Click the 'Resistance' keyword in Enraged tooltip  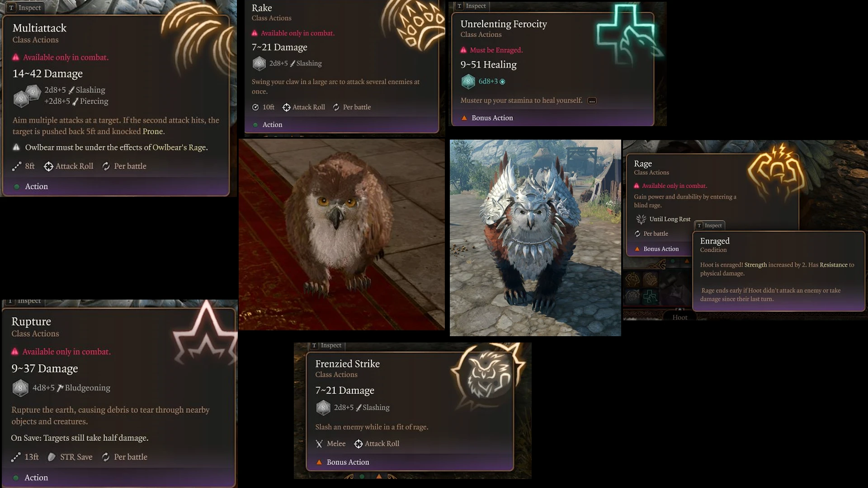click(834, 265)
